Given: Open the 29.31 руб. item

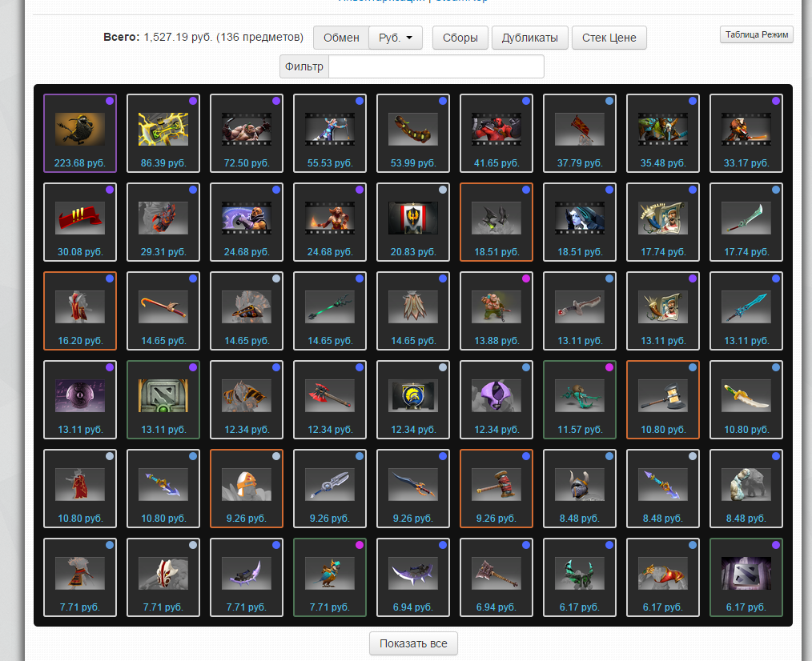Looking at the screenshot, I should pyautogui.click(x=163, y=222).
